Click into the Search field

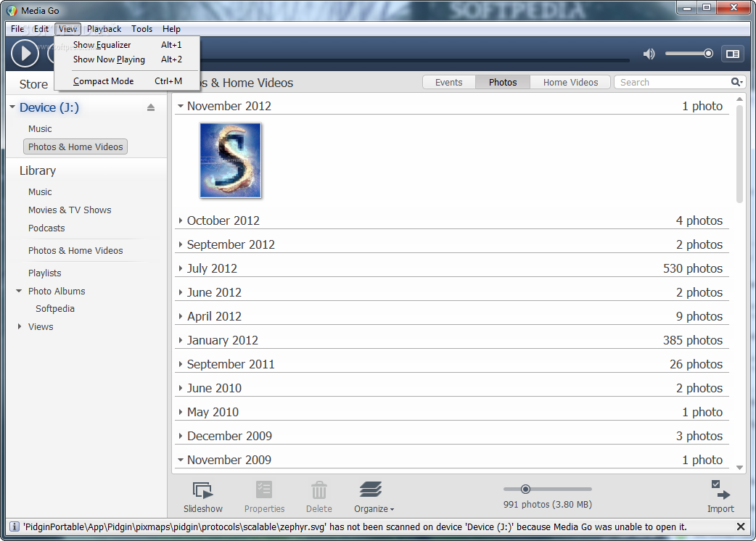(x=673, y=83)
